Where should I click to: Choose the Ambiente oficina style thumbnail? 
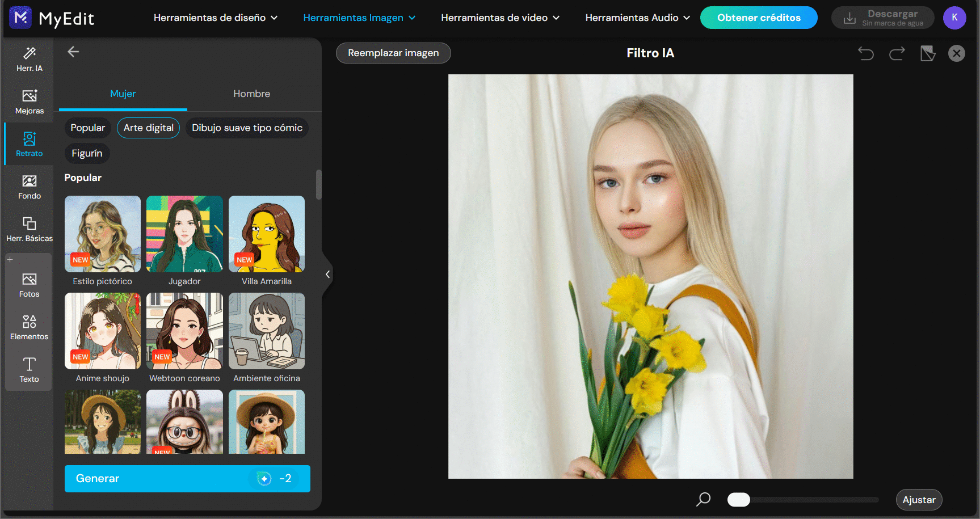pyautogui.click(x=267, y=331)
